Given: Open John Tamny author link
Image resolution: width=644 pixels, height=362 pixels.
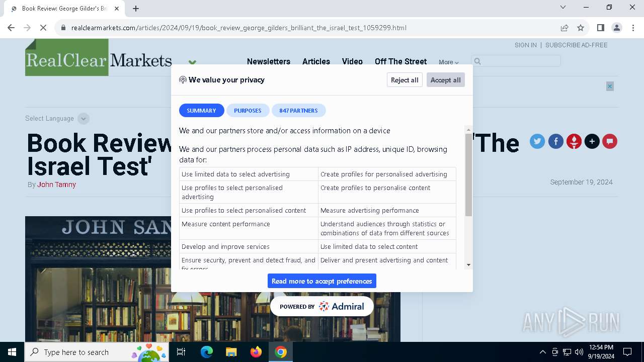Looking at the screenshot, I should (x=56, y=185).
